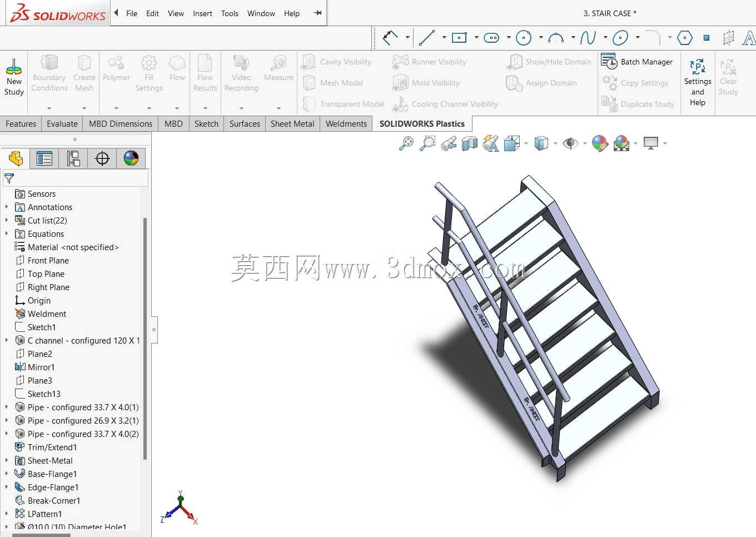
Task: Switch to the Weldments tab
Action: [346, 124]
